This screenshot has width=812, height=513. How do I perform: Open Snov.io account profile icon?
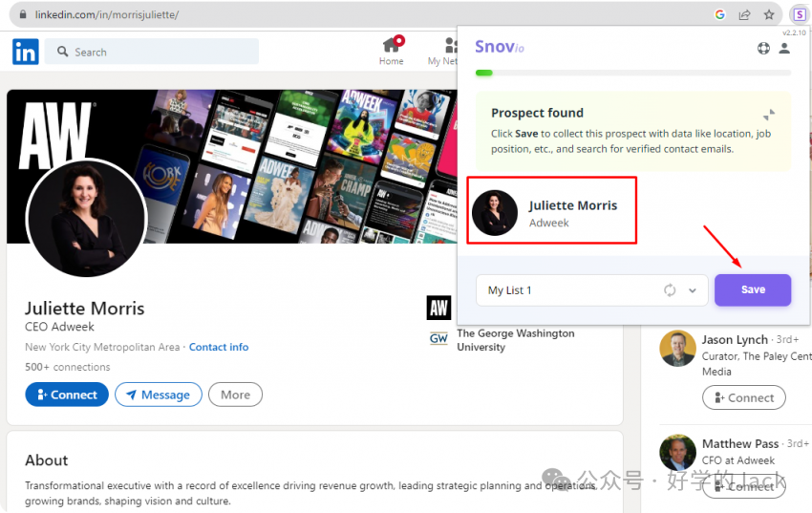784,49
